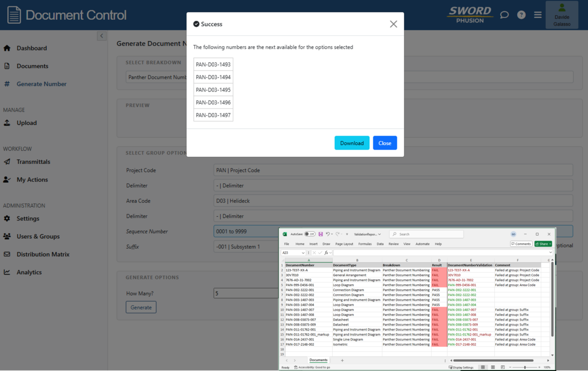Click the Excel save icon

click(x=321, y=234)
